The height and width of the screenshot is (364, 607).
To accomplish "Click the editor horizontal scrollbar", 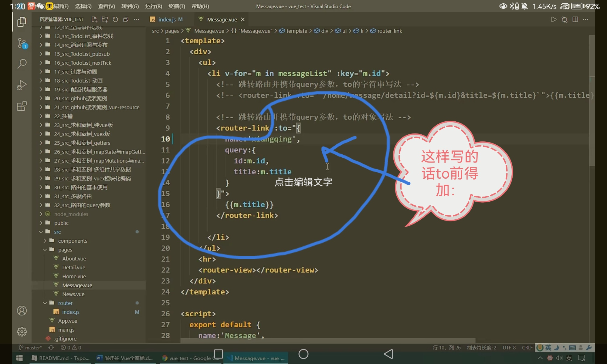I will [328, 341].
